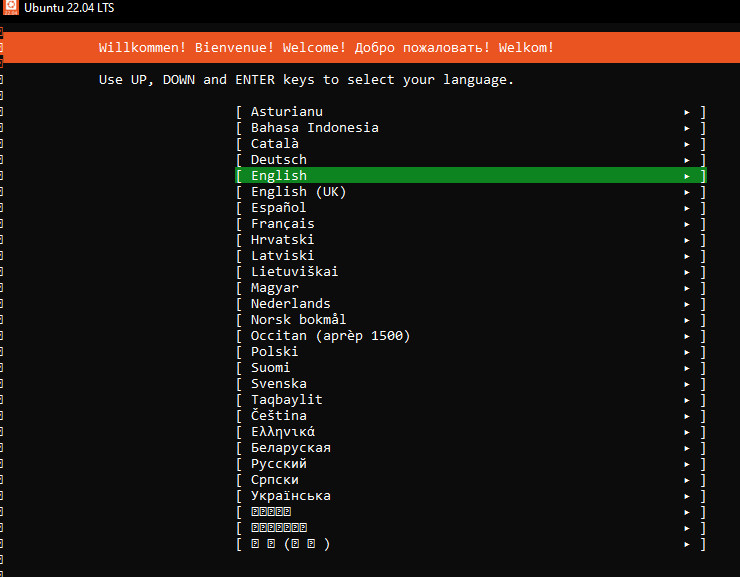740x577 pixels.
Task: Select Norsk bokmål language
Action: point(298,320)
